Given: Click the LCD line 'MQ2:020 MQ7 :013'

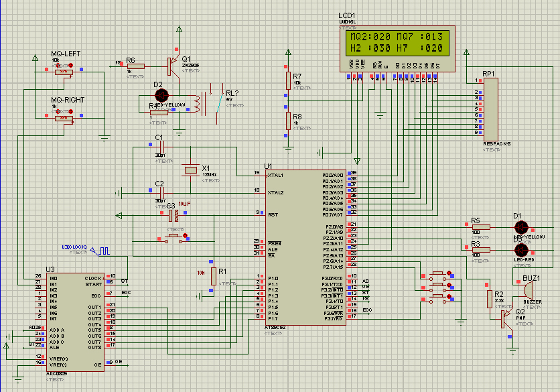Looking at the screenshot, I should coord(397,36).
